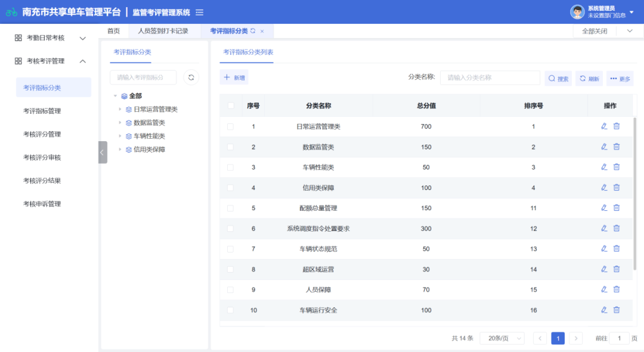This screenshot has height=352, width=644.
Task: Expand the 日常运营管理类 tree node arrow
Action: [x=120, y=109]
